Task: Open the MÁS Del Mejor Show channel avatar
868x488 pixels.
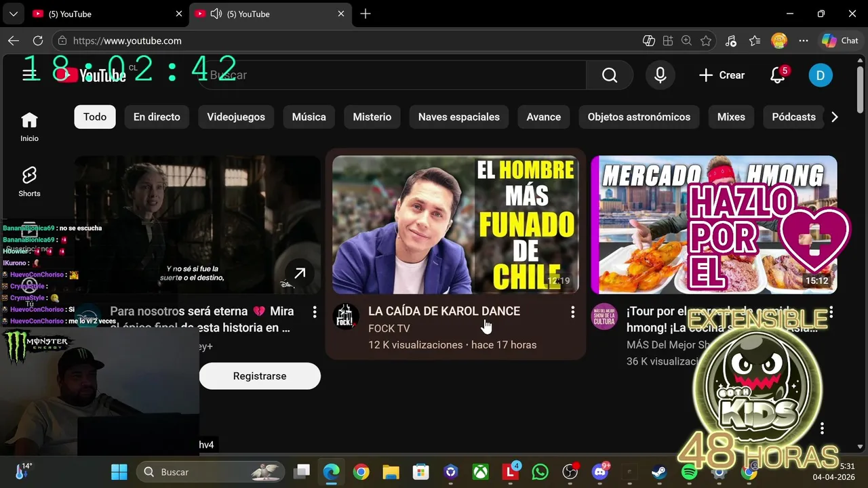Action: (604, 317)
